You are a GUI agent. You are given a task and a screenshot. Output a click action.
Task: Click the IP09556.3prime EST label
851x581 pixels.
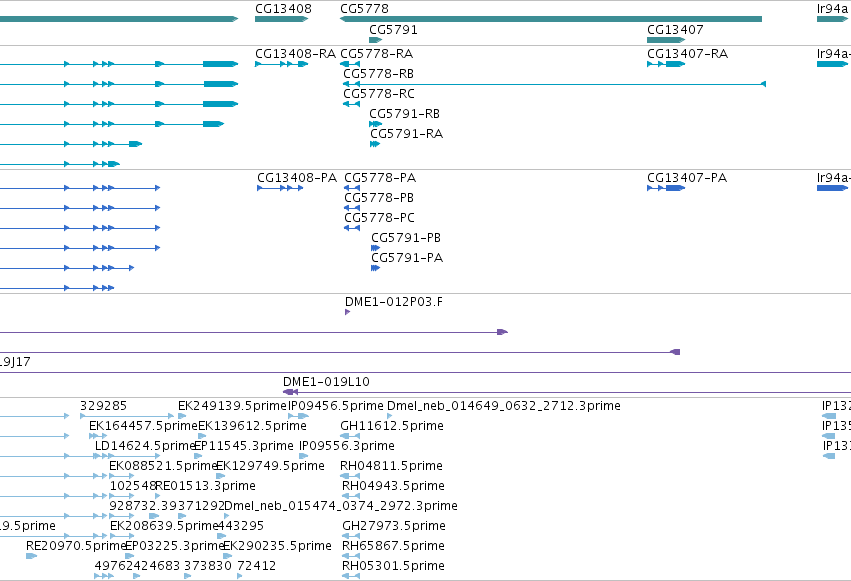[x=347, y=446]
